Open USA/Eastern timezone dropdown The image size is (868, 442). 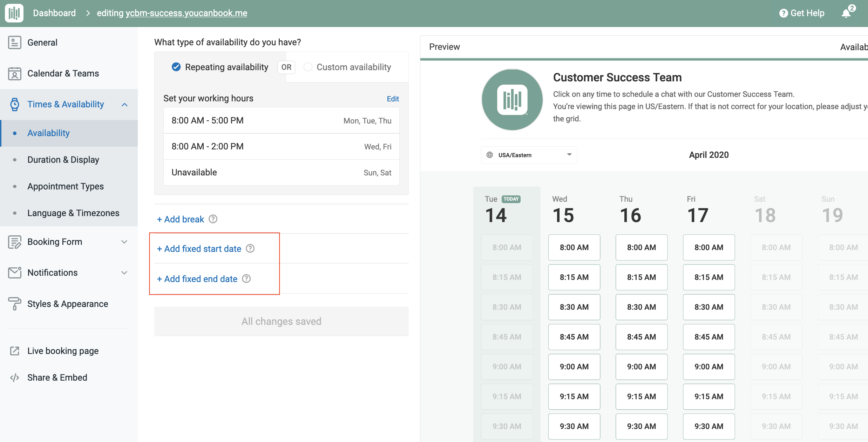coord(529,155)
